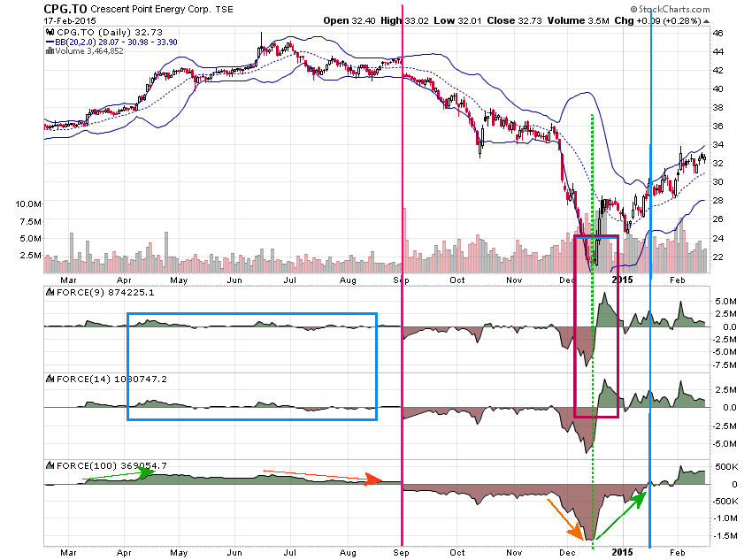
Task: Click the FORCE(9) indicator icon
Action: [x=50, y=292]
